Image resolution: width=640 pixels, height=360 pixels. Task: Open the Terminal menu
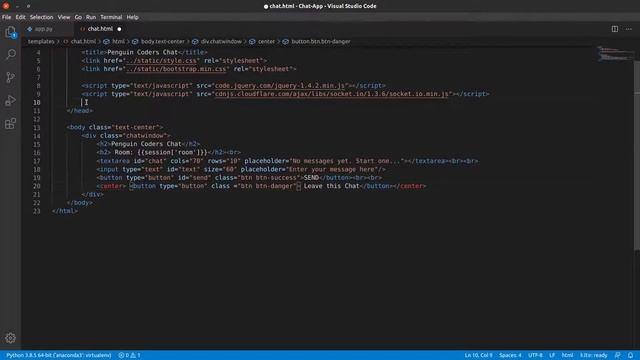click(111, 17)
